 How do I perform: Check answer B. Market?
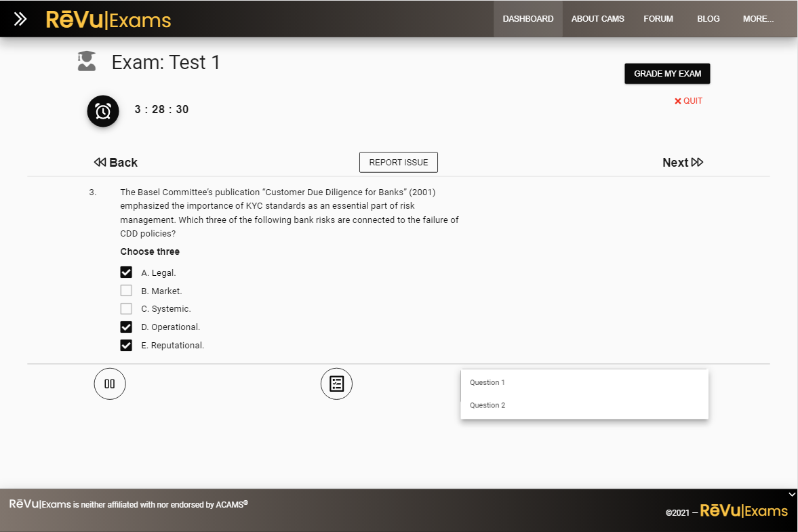[x=126, y=291]
